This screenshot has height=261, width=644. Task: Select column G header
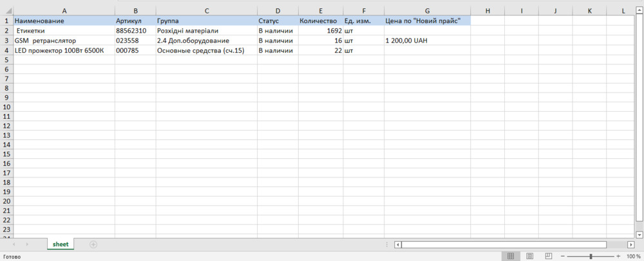427,11
